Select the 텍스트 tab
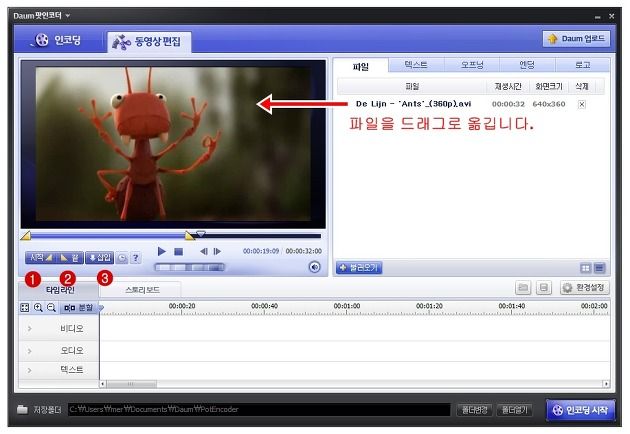The width and height of the screenshot is (630, 434). pos(416,65)
